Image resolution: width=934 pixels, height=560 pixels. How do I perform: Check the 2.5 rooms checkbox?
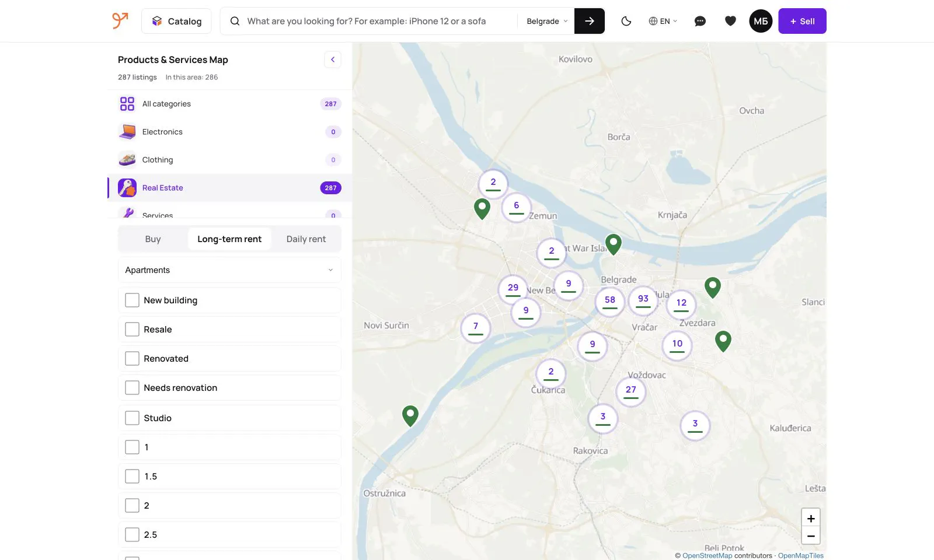pyautogui.click(x=133, y=535)
